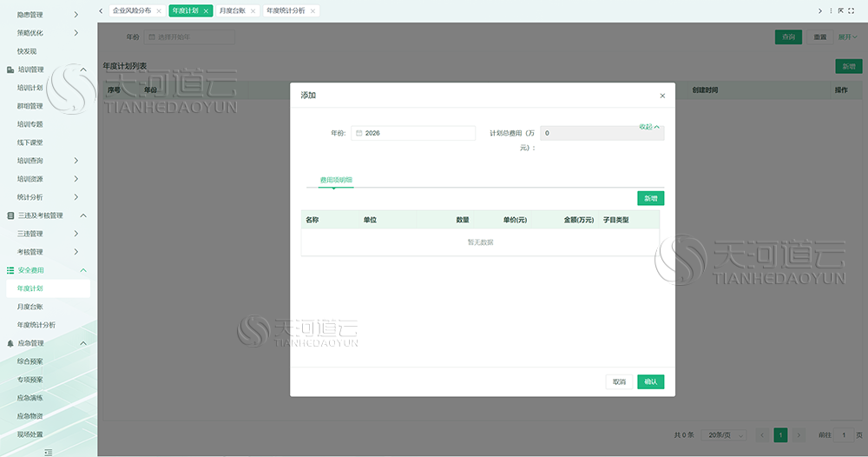The height and width of the screenshot is (457, 868).
Task: Expand the 考核管理 submenu
Action: (76, 252)
